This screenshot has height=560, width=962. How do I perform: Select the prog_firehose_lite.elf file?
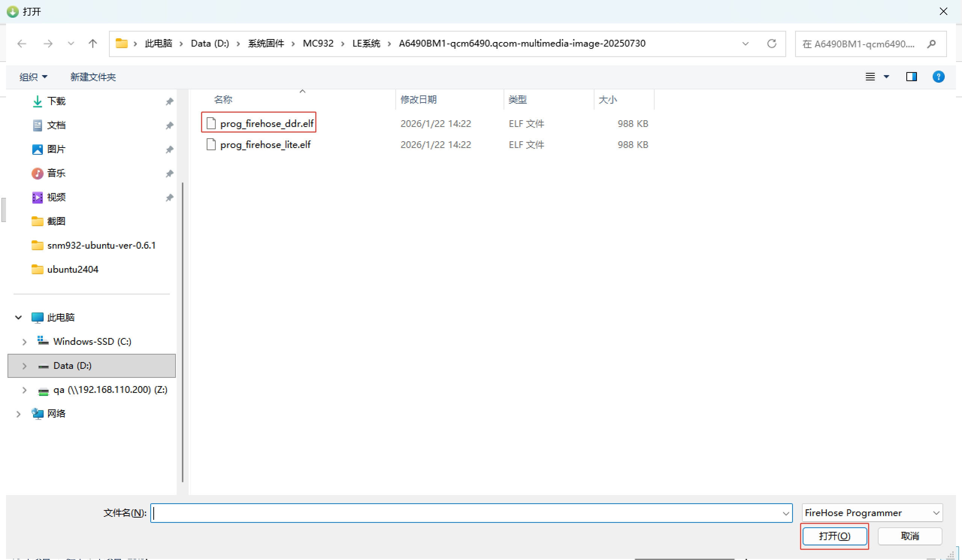pyautogui.click(x=265, y=145)
